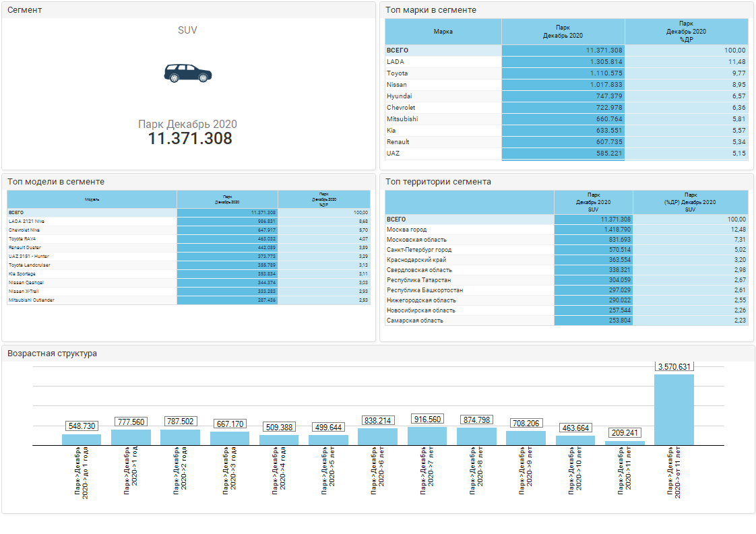Select the bar with value 548.730
The width and height of the screenshot is (756, 534).
click(82, 439)
